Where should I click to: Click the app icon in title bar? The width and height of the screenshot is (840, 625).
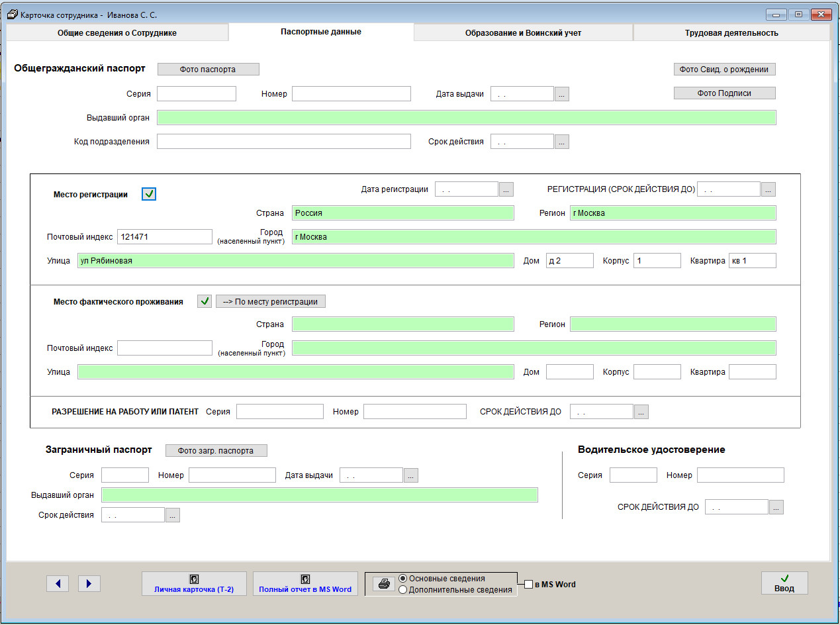tap(12, 15)
